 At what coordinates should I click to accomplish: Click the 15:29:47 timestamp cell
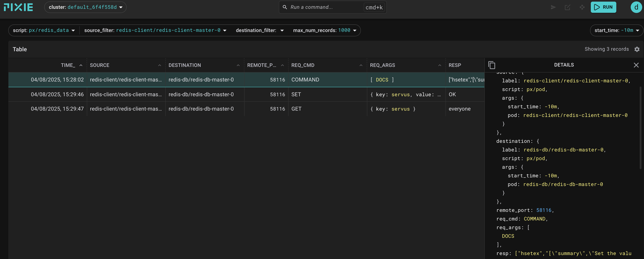[x=57, y=109]
